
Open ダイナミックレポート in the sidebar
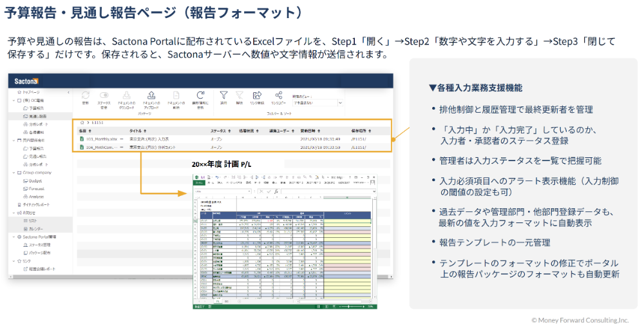[x=36, y=205]
